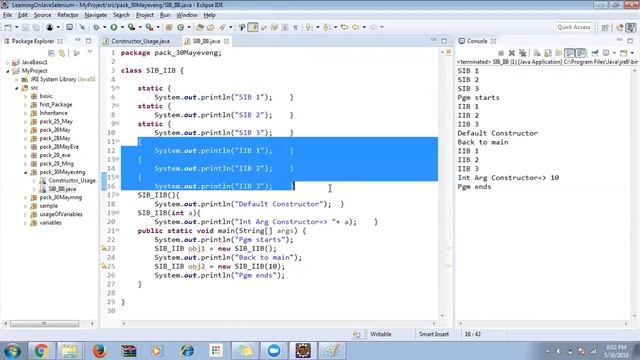Open the Navigate menu
640x360 pixels.
96,15
